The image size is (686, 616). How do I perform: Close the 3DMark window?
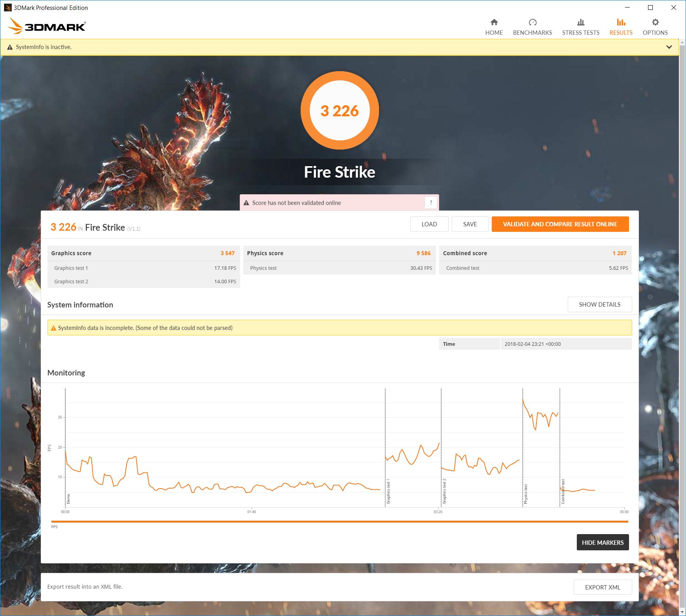pos(673,8)
